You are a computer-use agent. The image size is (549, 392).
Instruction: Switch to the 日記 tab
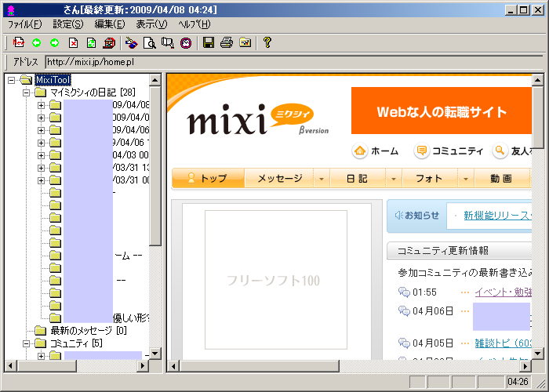point(358,178)
